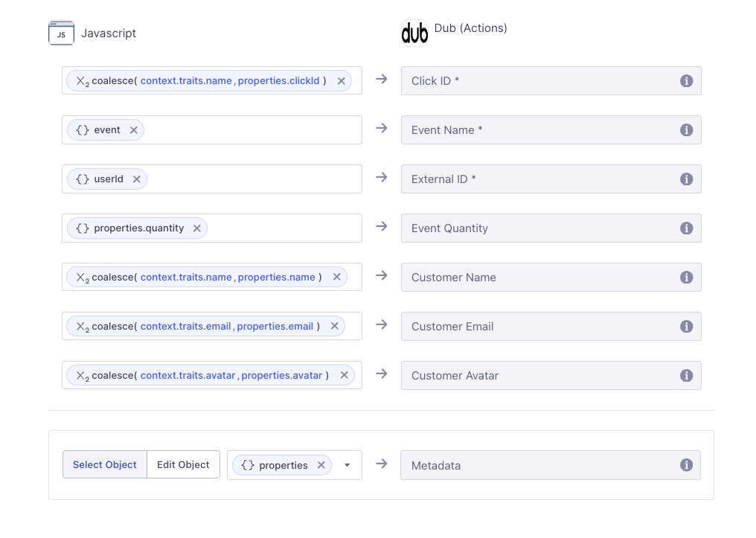
Task: Expand the properties dropdown in the Metadata row
Action: click(x=347, y=464)
